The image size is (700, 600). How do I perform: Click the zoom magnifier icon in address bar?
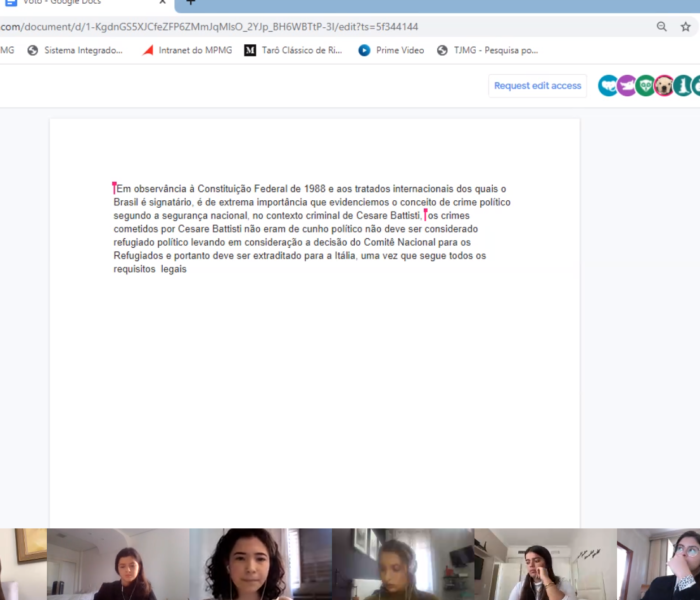[661, 27]
